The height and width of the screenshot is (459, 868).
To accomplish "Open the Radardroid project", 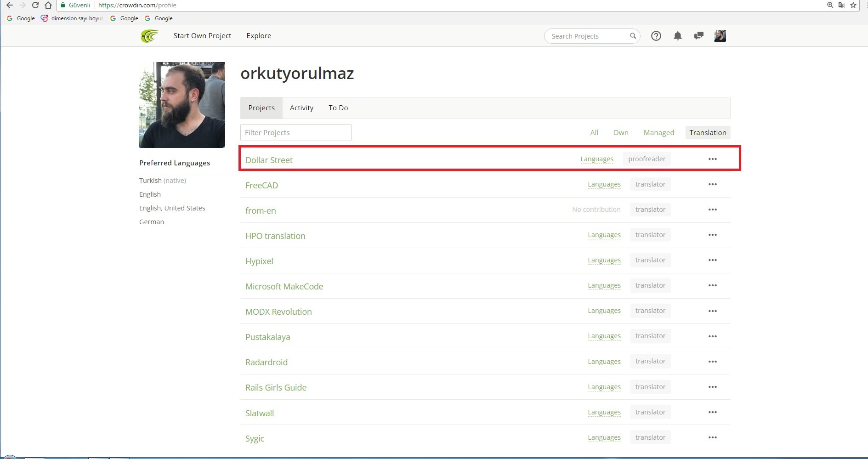I will (x=267, y=362).
